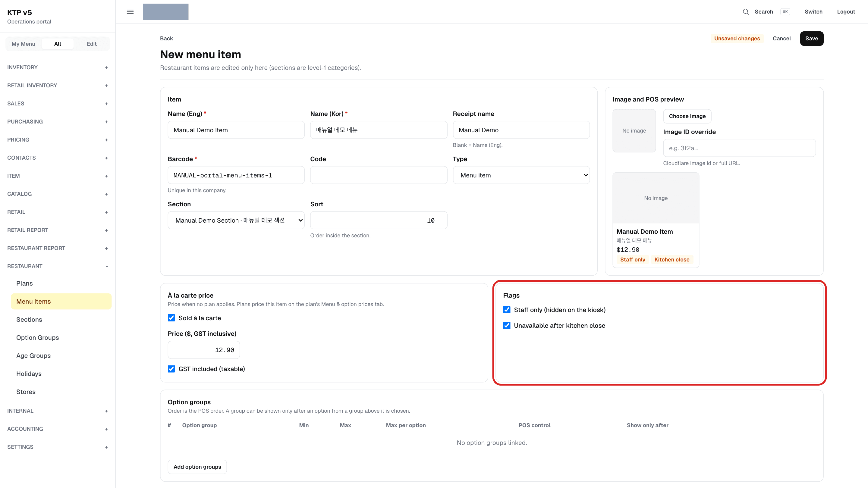This screenshot has width=868, height=488.
Task: Expand the CONTACTS sidebar group
Action: [58, 158]
